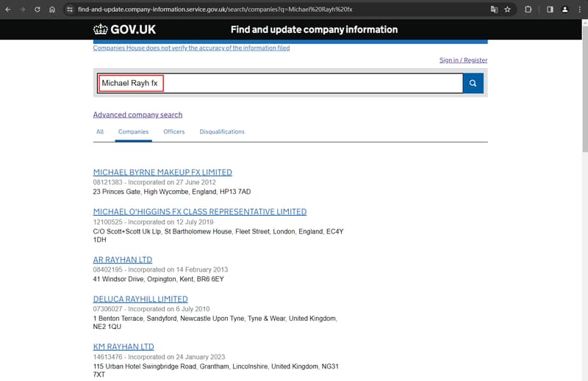This screenshot has height=381, width=588.
Task: Switch to the Disqualifications tab
Action: coord(222,131)
